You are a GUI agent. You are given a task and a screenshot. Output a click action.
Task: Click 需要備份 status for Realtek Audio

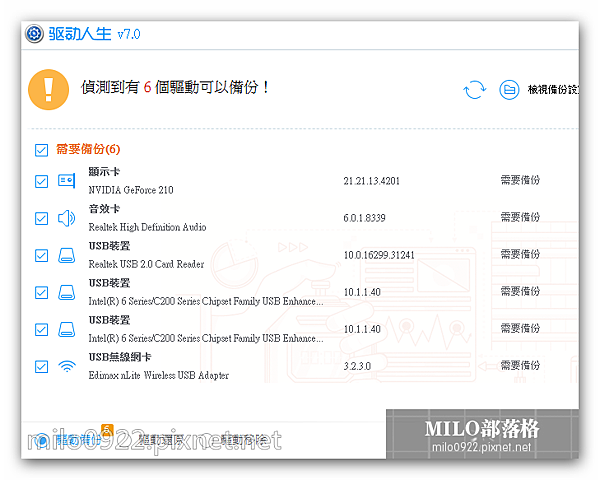tap(520, 217)
